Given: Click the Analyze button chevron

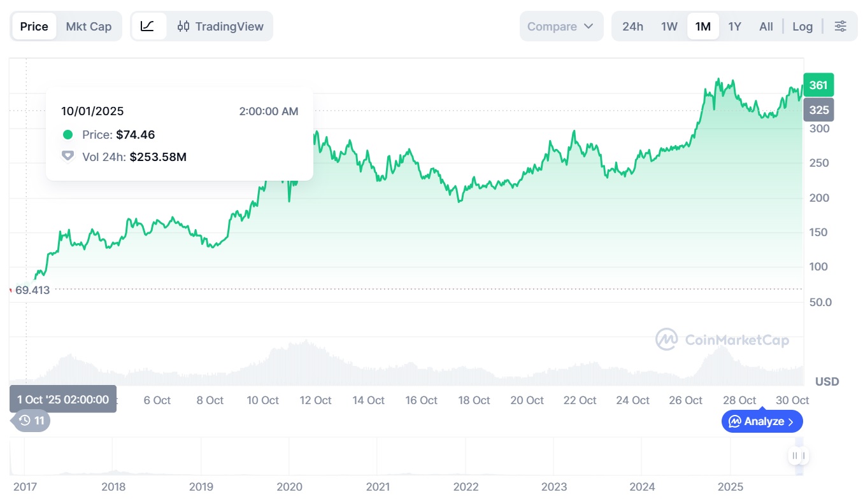Looking at the screenshot, I should point(791,421).
